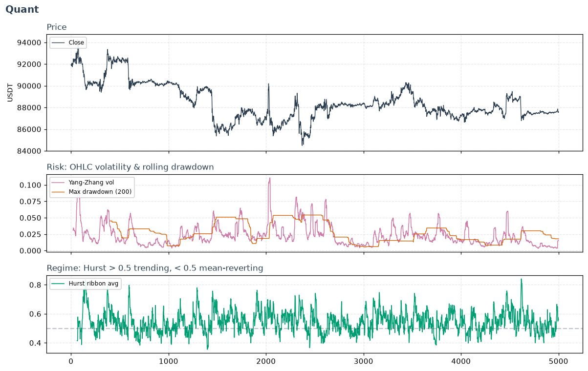This screenshot has height=371, width=588.
Task: Click the Hurst peak above 0.8 near 4600
Action: point(521,279)
